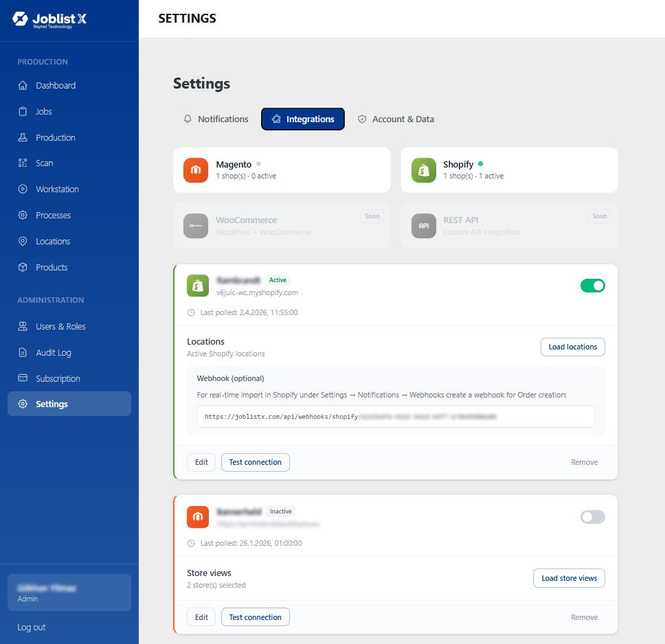Click clock icon beside Last polled 2.4.2026
This screenshot has width=665, height=644.
(x=191, y=312)
